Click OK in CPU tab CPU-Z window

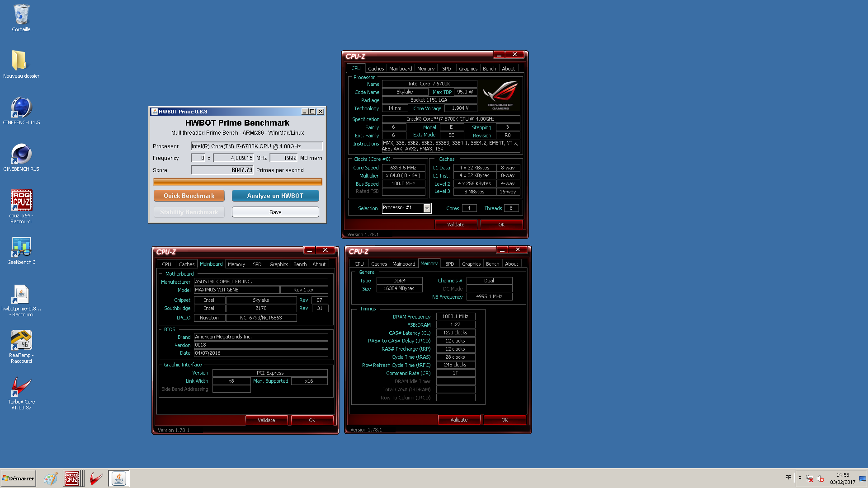click(501, 225)
